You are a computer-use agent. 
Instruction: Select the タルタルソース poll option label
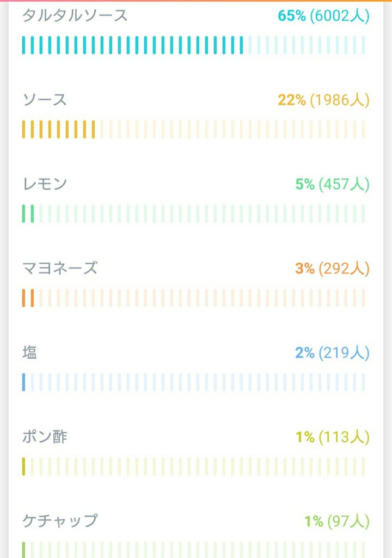(x=75, y=16)
